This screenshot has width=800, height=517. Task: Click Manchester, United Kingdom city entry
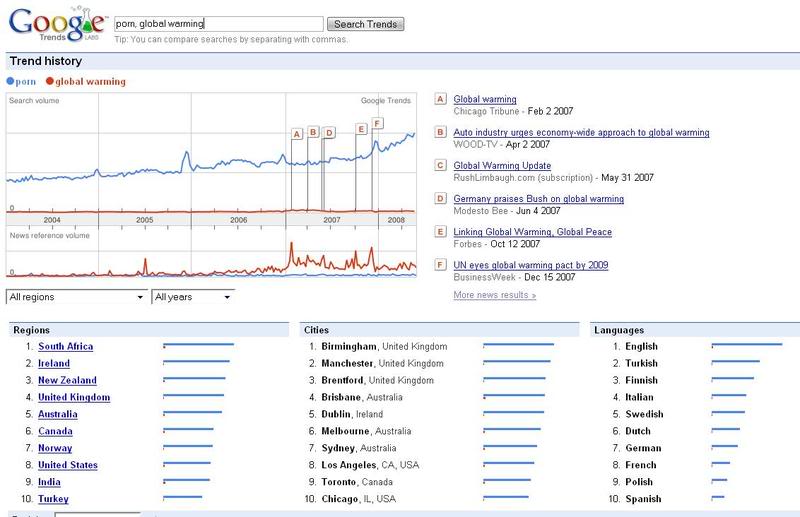coord(382,363)
